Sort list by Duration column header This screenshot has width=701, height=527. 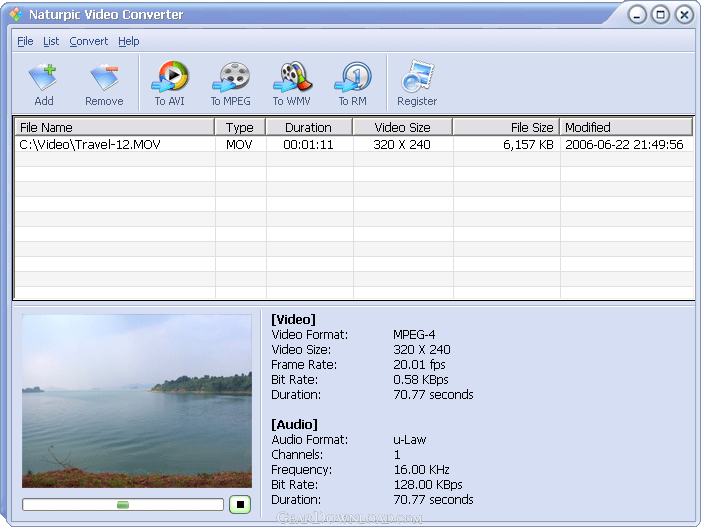[x=309, y=127]
